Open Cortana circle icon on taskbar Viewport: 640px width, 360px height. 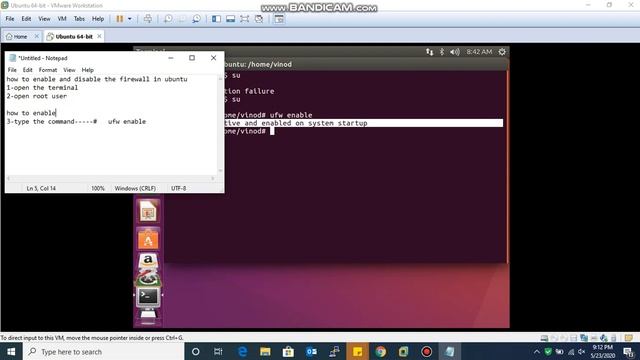(196, 351)
